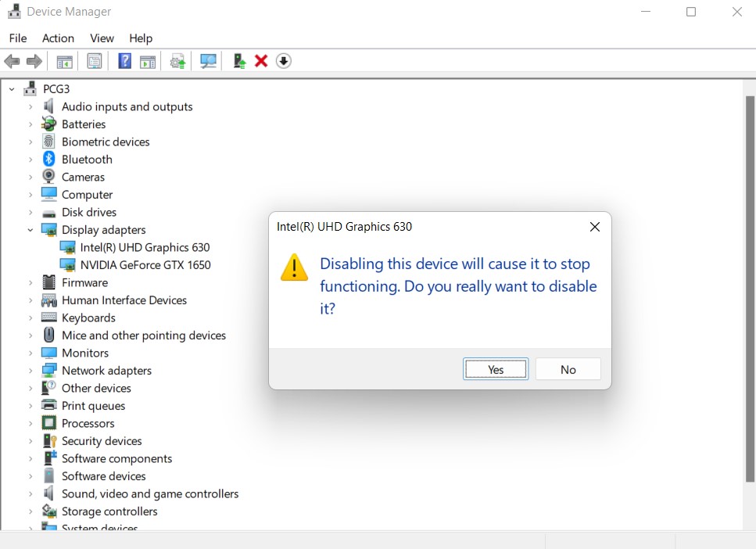Select the Keyboards category label
Viewport: 756px width, 549px height.
88,318
